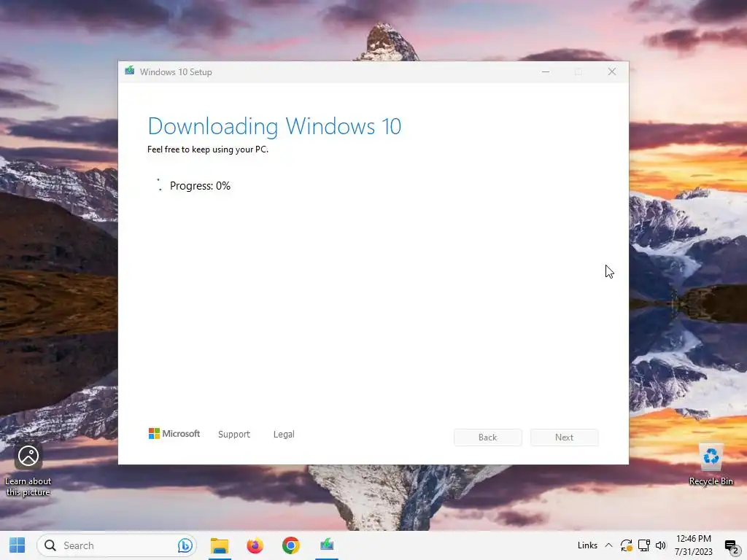Image resolution: width=747 pixels, height=560 pixels.
Task: Click the Downloading Windows 10 heading
Action: [274, 127]
